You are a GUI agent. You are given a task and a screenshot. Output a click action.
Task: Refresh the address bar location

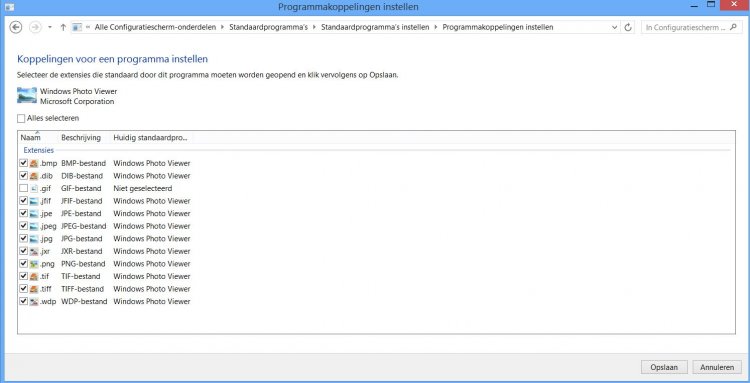coord(628,28)
